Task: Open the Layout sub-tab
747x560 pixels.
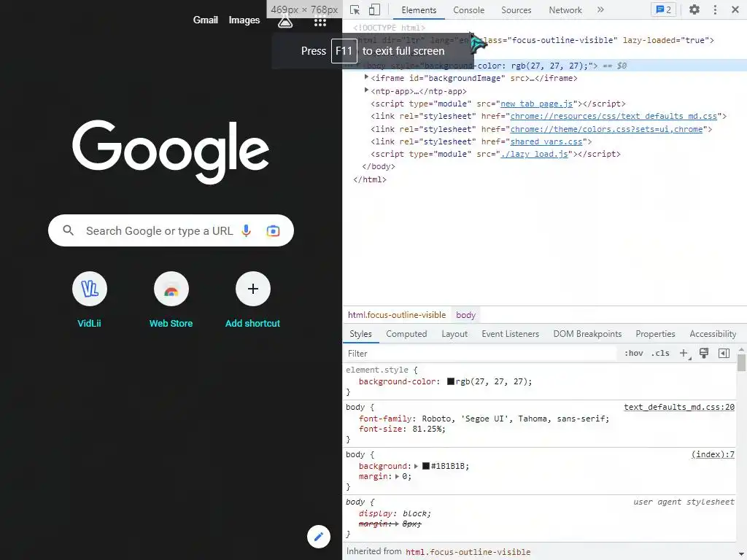Action: click(454, 334)
